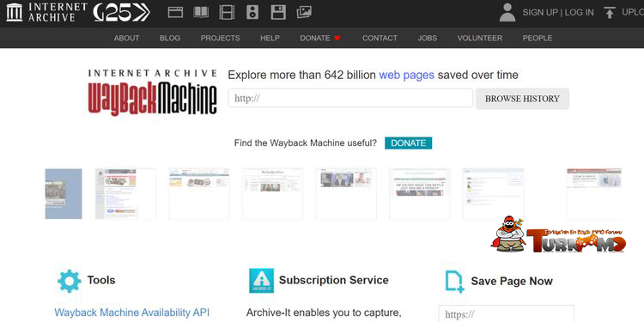644x322 pixels.
Task: Open the Texts book icon
Action: (201, 12)
